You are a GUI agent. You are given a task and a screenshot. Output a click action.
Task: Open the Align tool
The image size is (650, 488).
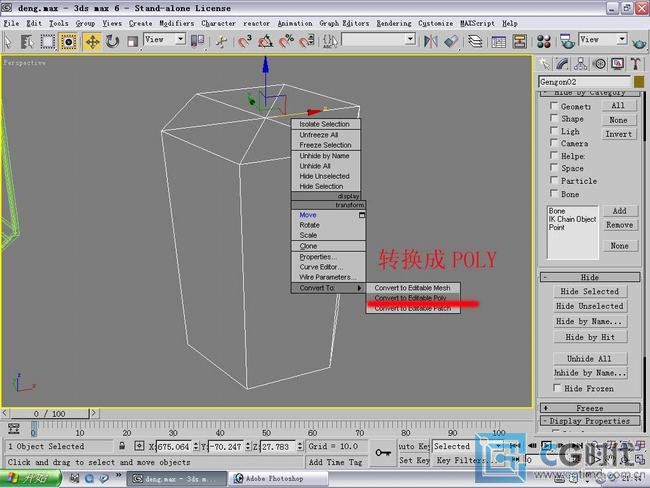[x=451, y=41]
